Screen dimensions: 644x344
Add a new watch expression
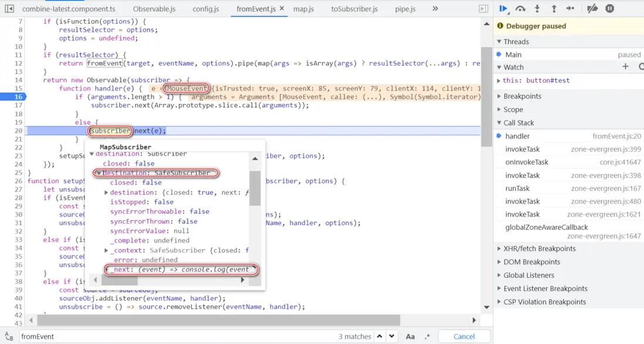coord(625,67)
